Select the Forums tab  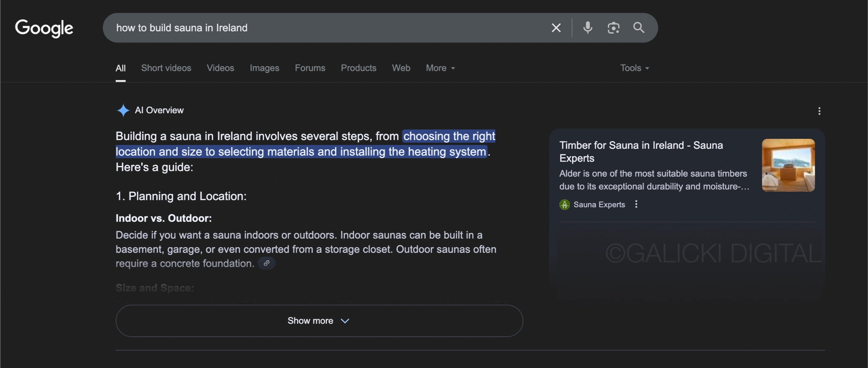click(310, 68)
